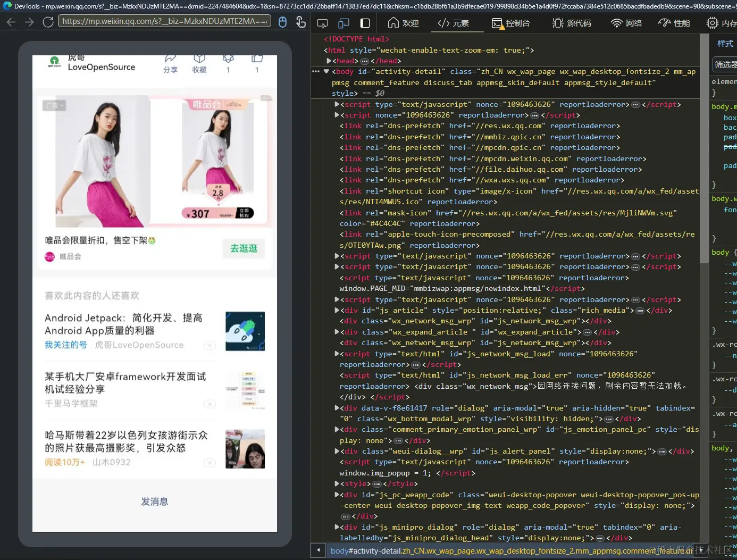Click ellipsis badge in wx_expand_article div
The width and height of the screenshot is (737, 560).
point(588,332)
